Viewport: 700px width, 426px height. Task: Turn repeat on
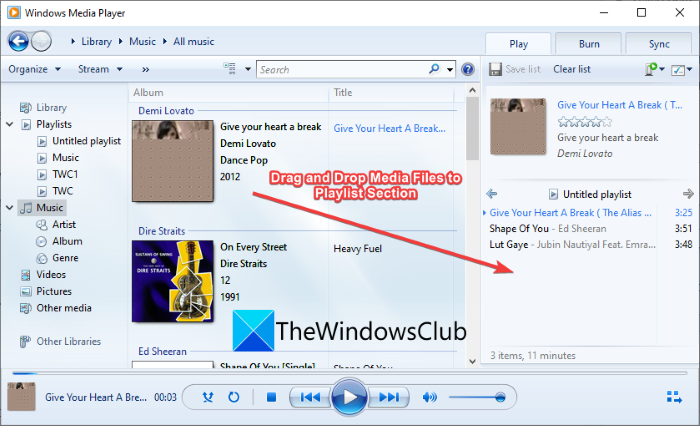click(x=233, y=397)
